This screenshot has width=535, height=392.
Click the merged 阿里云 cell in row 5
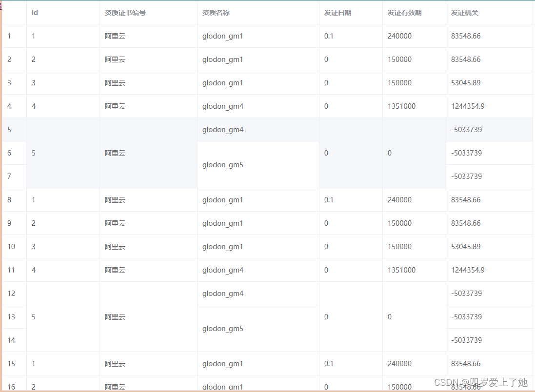click(x=115, y=153)
